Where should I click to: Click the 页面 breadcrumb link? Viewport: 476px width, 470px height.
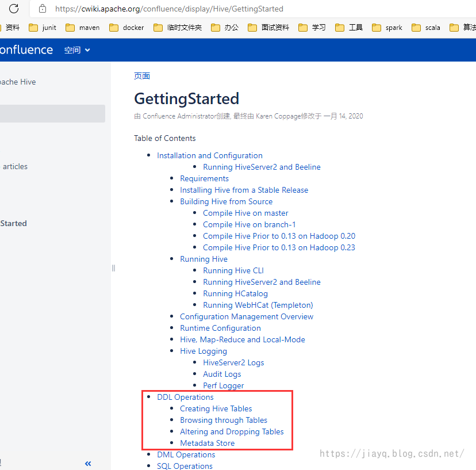click(x=142, y=76)
